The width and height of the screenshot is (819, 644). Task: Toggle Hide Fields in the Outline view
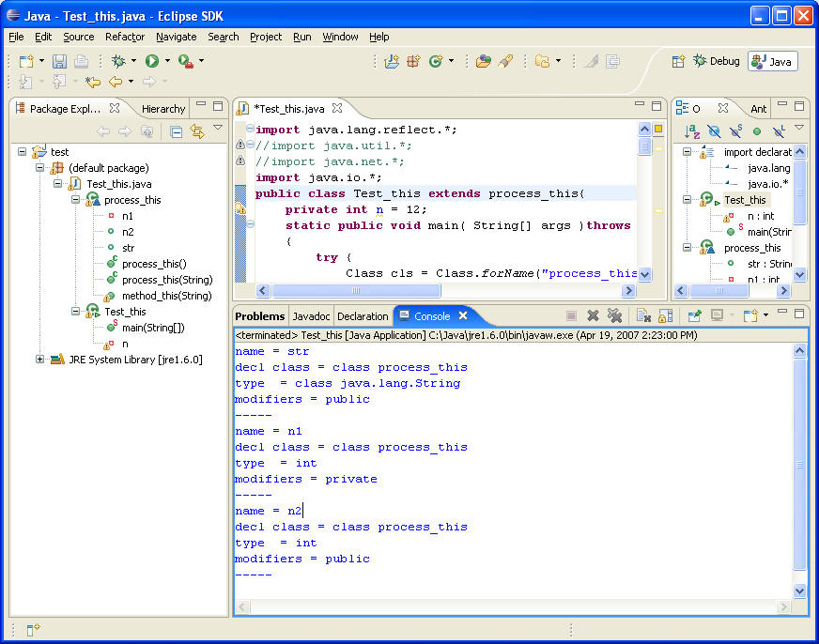(714, 131)
